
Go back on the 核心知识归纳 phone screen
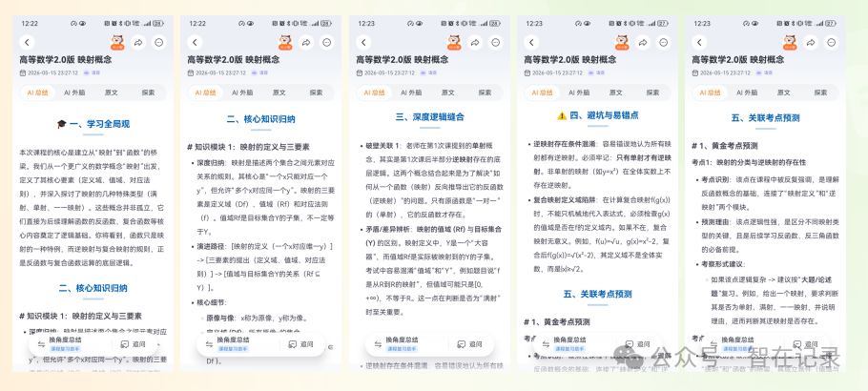click(x=195, y=42)
